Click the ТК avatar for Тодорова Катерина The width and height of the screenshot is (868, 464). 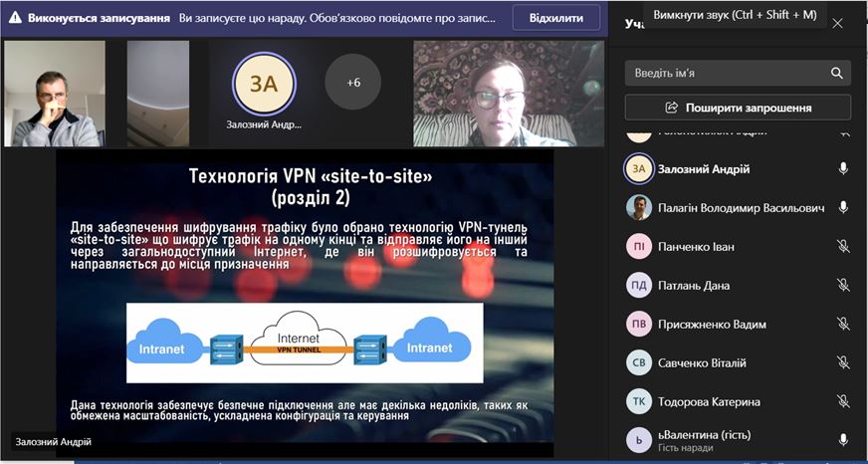point(639,401)
